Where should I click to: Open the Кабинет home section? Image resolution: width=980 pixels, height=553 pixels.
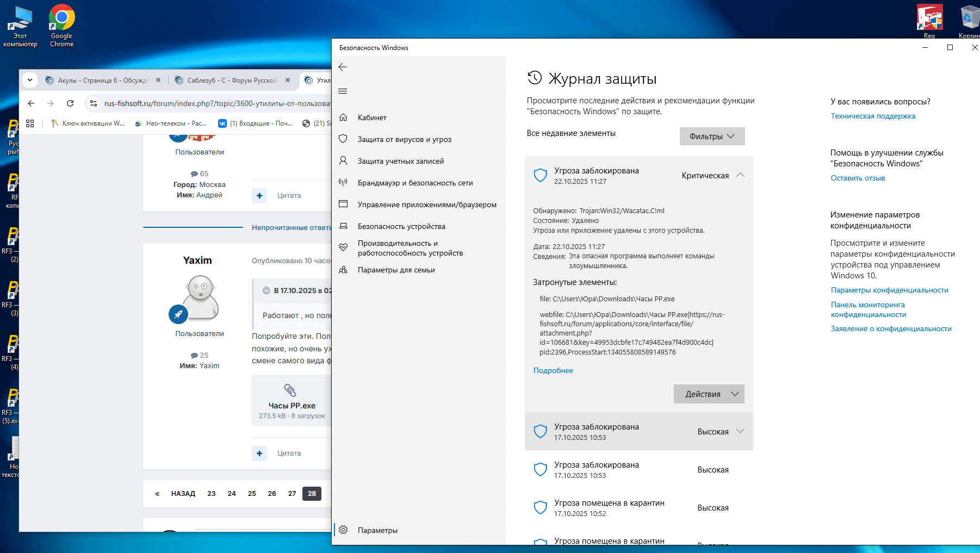(x=372, y=117)
